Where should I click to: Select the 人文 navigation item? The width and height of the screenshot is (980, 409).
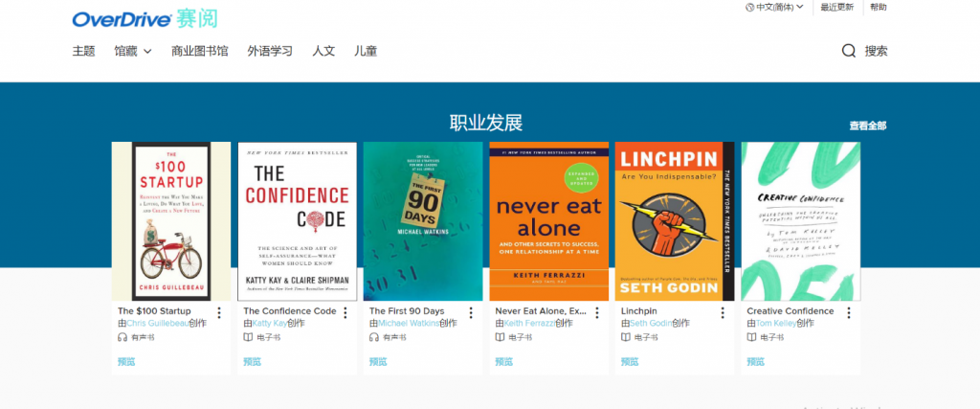tap(323, 52)
